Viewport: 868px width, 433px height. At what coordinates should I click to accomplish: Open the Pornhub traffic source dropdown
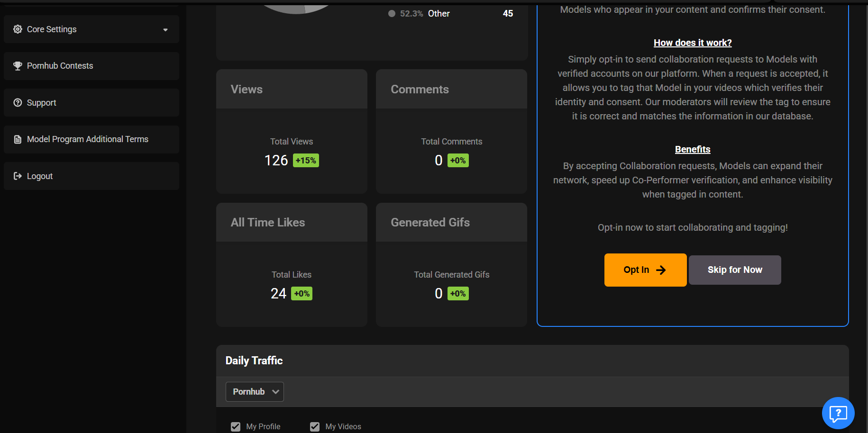click(255, 392)
